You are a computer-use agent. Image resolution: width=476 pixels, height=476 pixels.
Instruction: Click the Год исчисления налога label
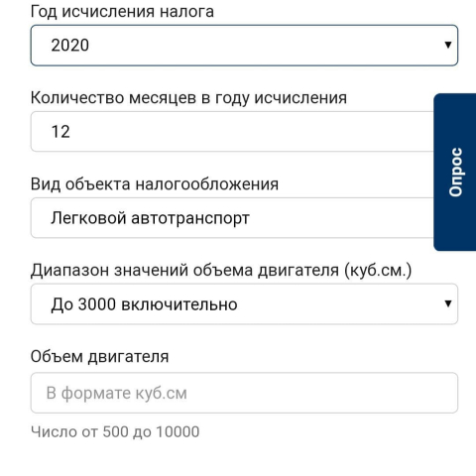tap(122, 12)
